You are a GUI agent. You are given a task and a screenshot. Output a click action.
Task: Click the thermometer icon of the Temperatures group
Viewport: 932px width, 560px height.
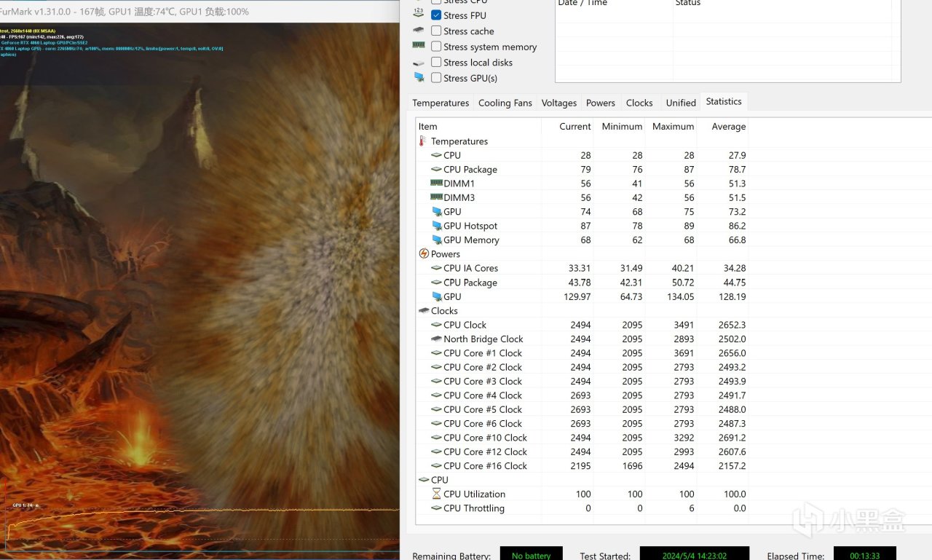[x=424, y=141]
